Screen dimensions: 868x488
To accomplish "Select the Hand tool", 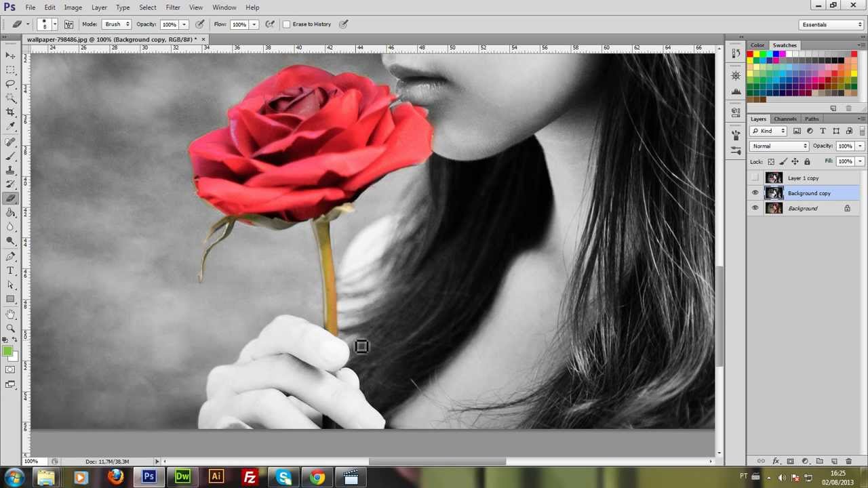I will click(x=10, y=314).
